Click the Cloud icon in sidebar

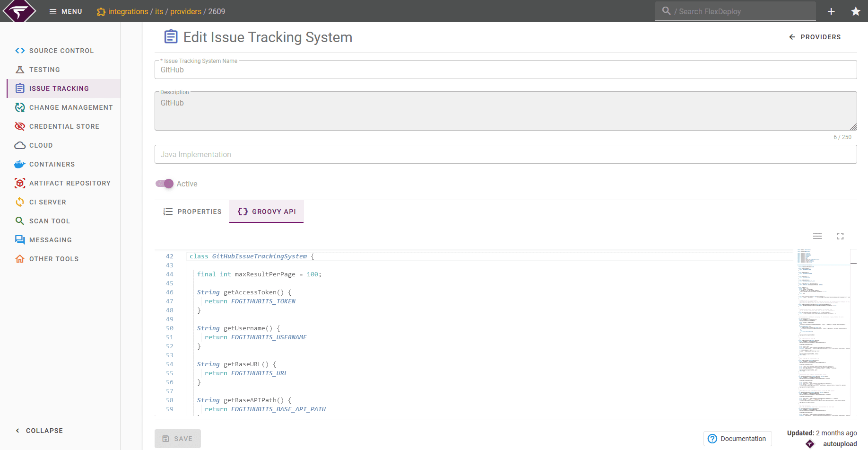[20, 145]
